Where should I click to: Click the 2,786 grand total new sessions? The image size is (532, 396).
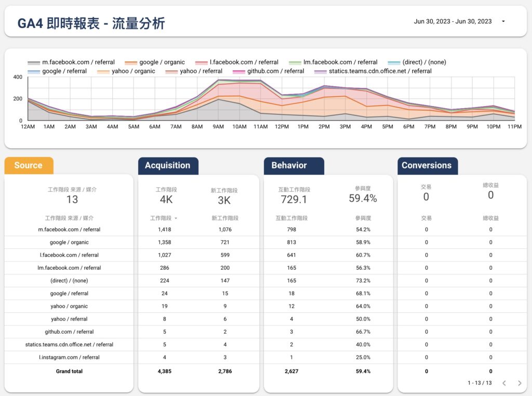[x=225, y=371]
